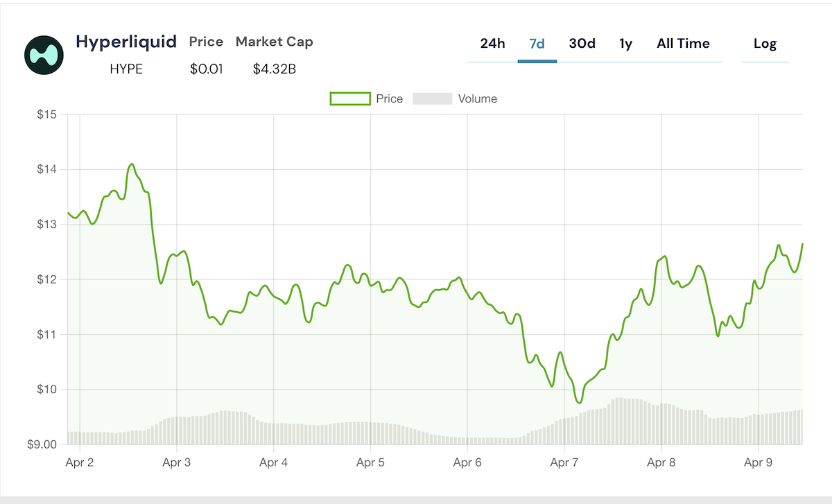The image size is (832, 504).
Task: Click the $15 y-axis label
Action: point(47,114)
